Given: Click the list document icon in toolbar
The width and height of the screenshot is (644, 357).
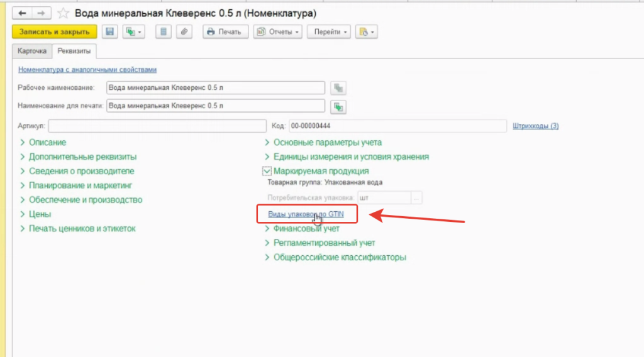Looking at the screenshot, I should click(x=164, y=31).
